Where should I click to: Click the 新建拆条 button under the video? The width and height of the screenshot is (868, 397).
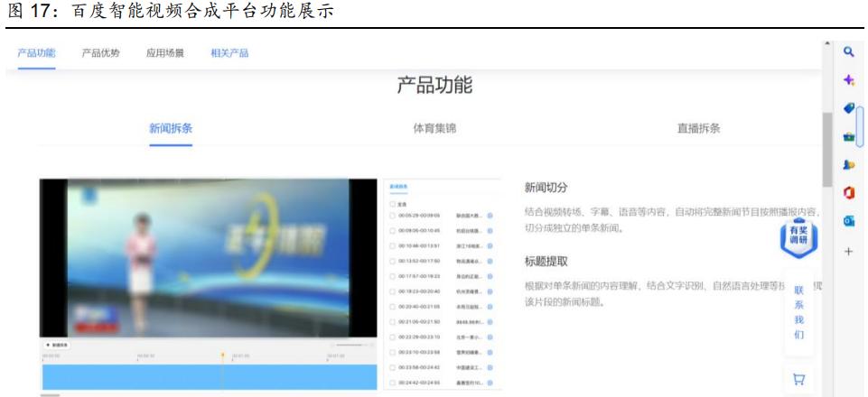pos(57,345)
